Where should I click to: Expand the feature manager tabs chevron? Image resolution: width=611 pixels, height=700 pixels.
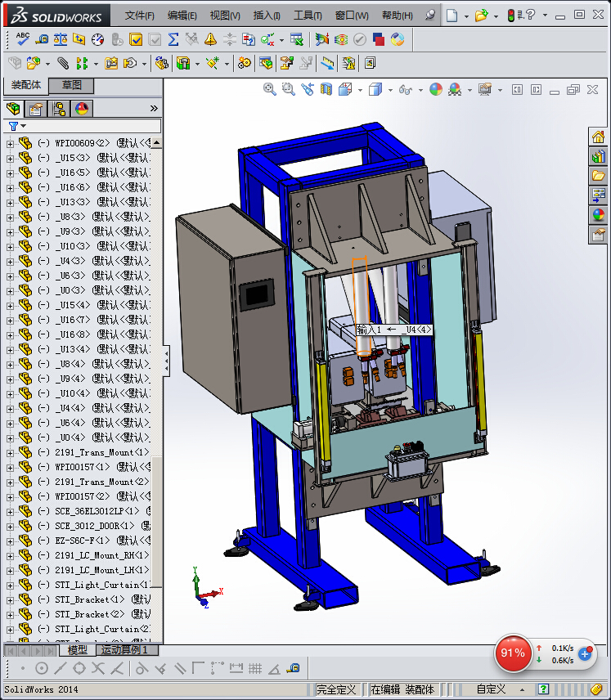click(x=154, y=109)
